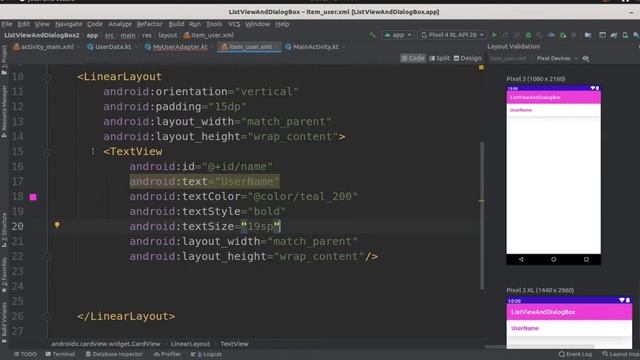Open AVD Manager from toolbar
This screenshot has height=360, width=640.
(625, 35)
